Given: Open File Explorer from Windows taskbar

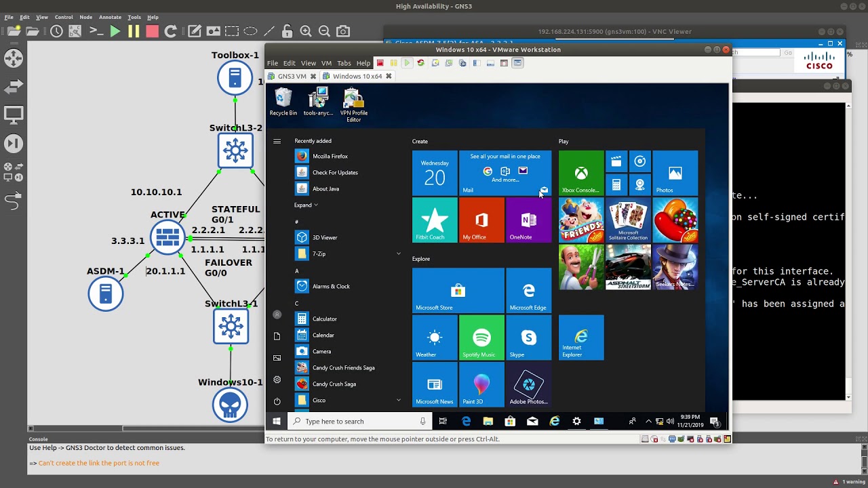Looking at the screenshot, I should (488, 421).
